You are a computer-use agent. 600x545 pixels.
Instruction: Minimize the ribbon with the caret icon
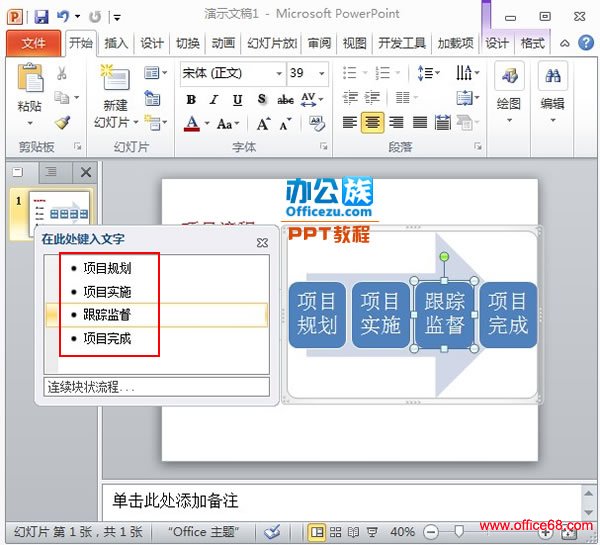564,43
